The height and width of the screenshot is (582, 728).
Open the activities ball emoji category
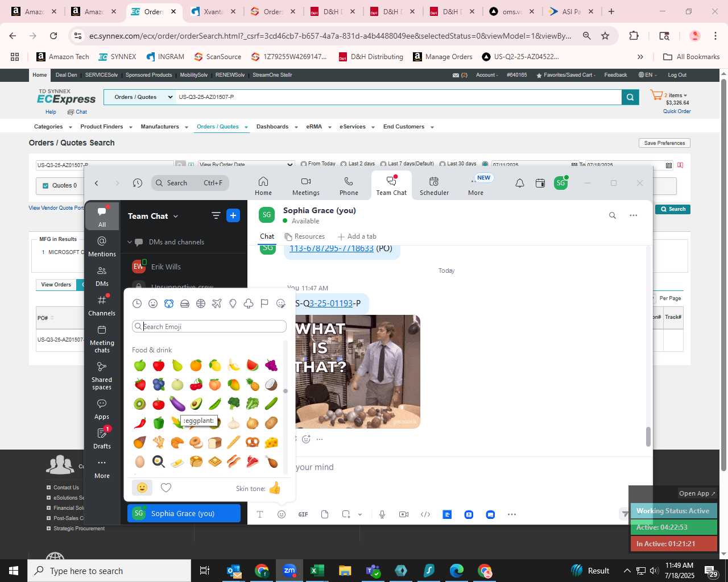pyautogui.click(x=201, y=304)
